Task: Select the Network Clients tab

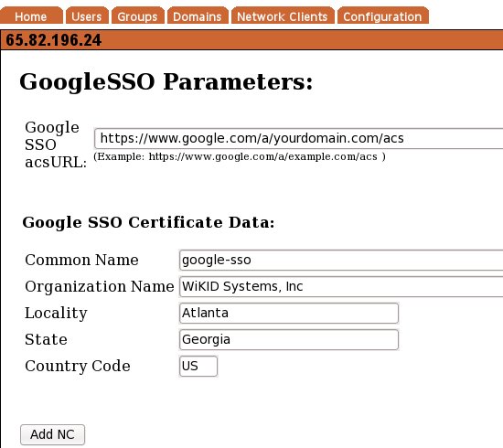Action: 283,16
